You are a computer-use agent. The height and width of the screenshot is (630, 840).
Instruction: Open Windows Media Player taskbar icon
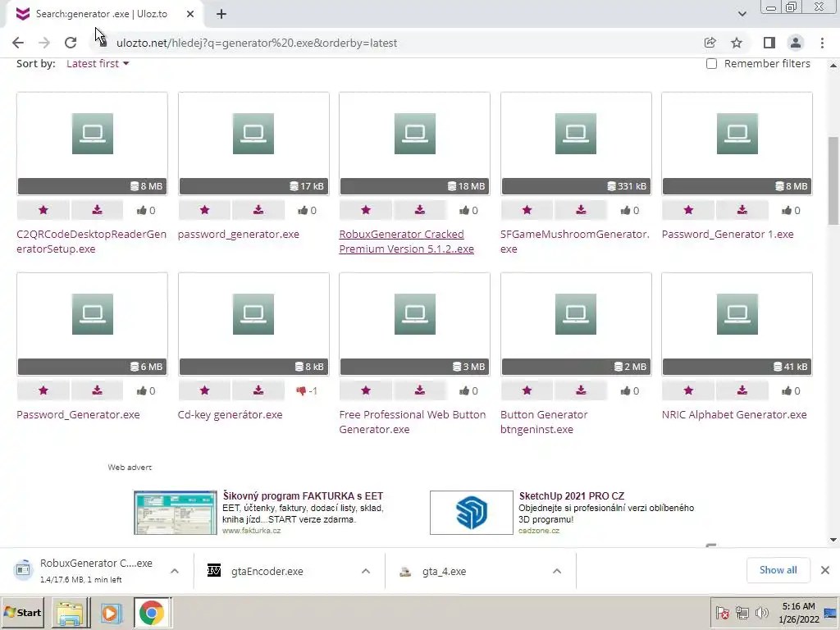tap(111, 612)
